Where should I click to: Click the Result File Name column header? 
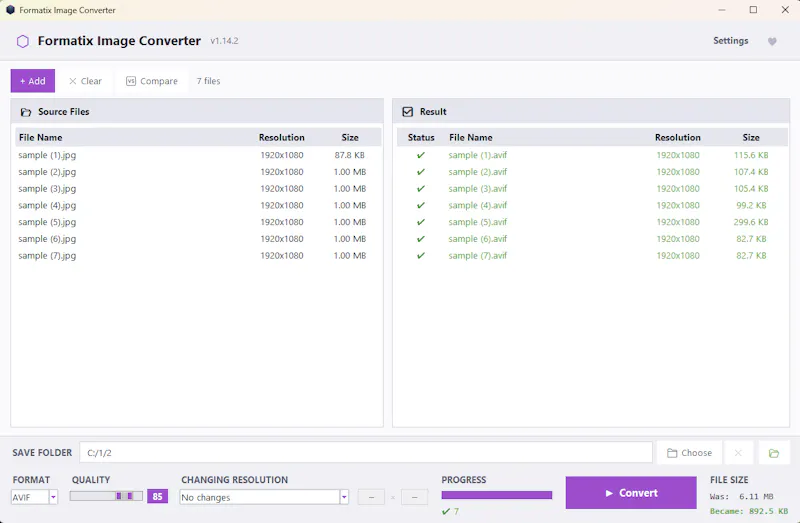click(x=470, y=138)
